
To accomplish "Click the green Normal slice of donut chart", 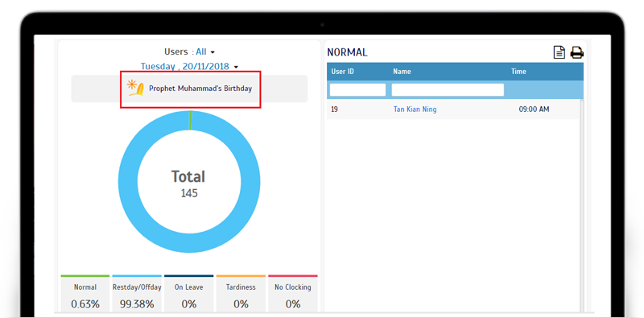I will [x=190, y=120].
